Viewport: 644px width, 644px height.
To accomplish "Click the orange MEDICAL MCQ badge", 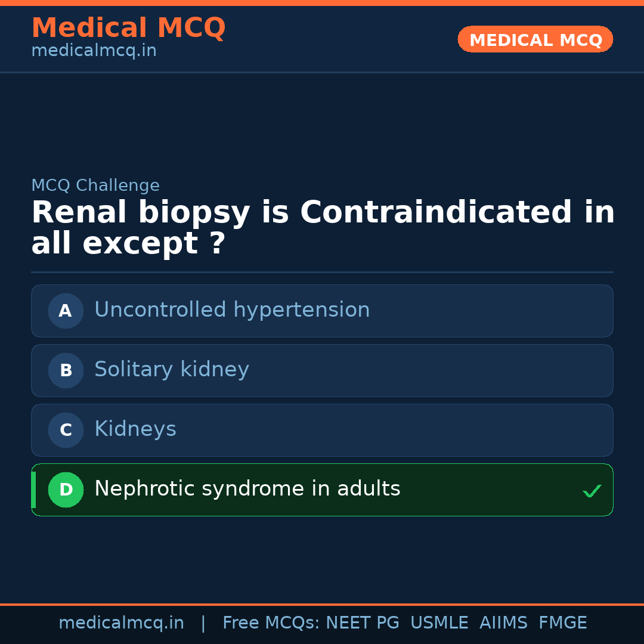I will [535, 40].
